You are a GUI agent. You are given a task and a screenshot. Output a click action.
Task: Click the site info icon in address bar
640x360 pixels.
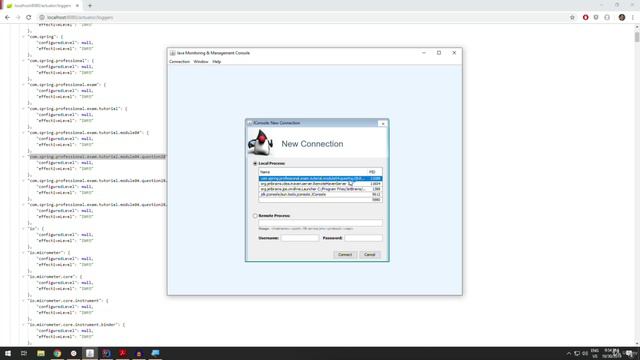tap(42, 18)
